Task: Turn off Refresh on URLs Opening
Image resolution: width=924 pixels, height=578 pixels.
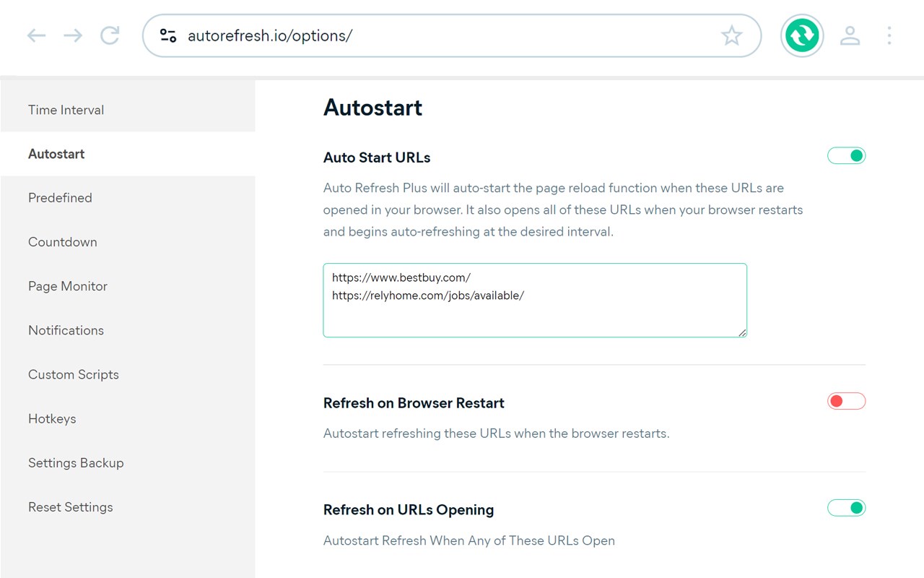Action: (846, 509)
